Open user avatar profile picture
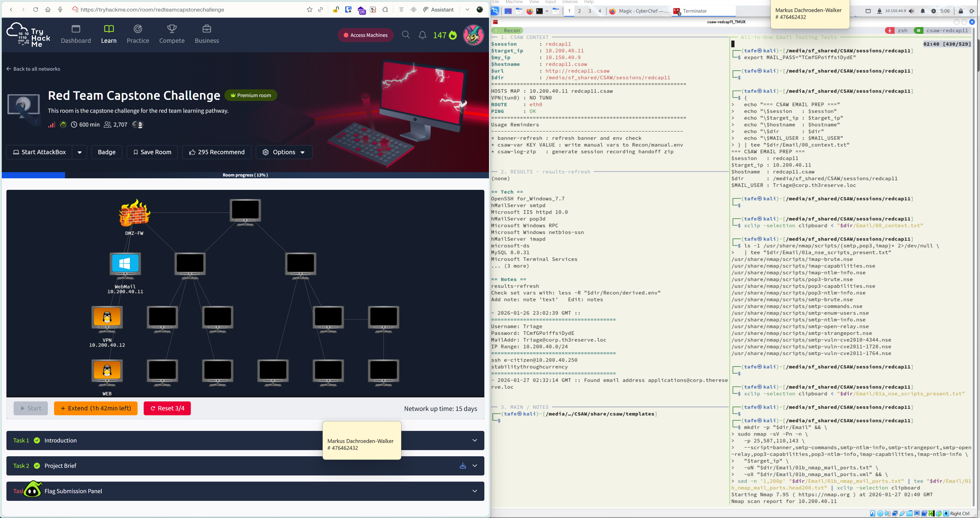The width and height of the screenshot is (980, 518). (x=473, y=35)
